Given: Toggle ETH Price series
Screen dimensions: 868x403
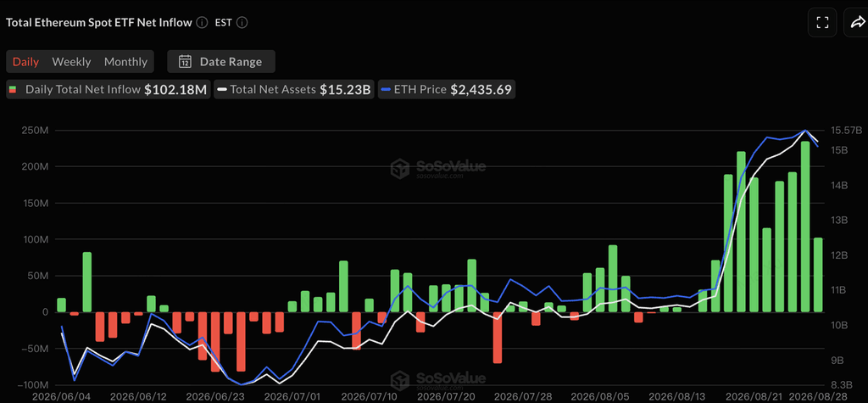Looking at the screenshot, I should point(447,89).
